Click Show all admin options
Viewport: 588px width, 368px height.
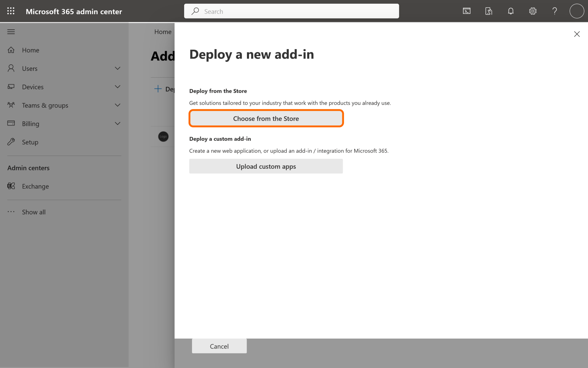[34, 212]
